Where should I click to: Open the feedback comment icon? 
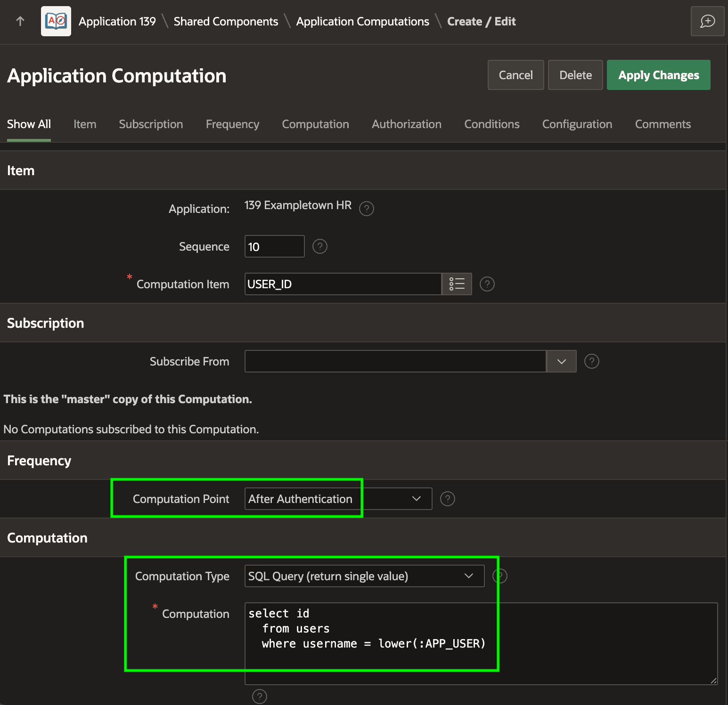707,21
